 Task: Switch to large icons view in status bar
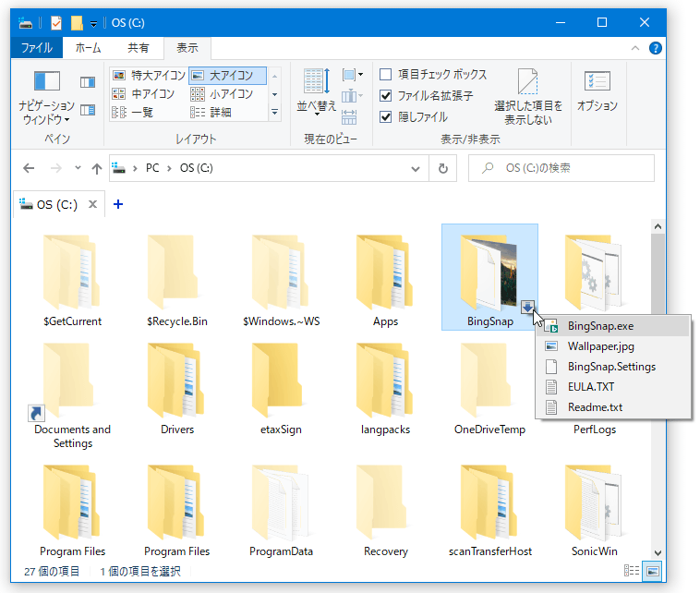click(x=652, y=571)
